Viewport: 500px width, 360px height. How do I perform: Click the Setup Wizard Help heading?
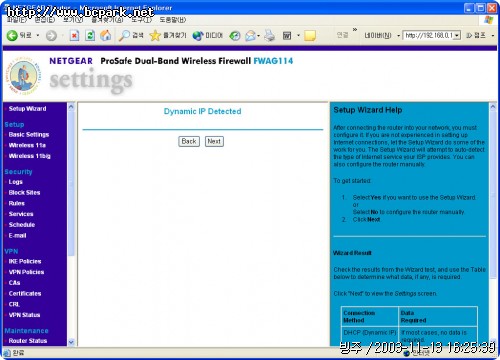[x=368, y=110]
